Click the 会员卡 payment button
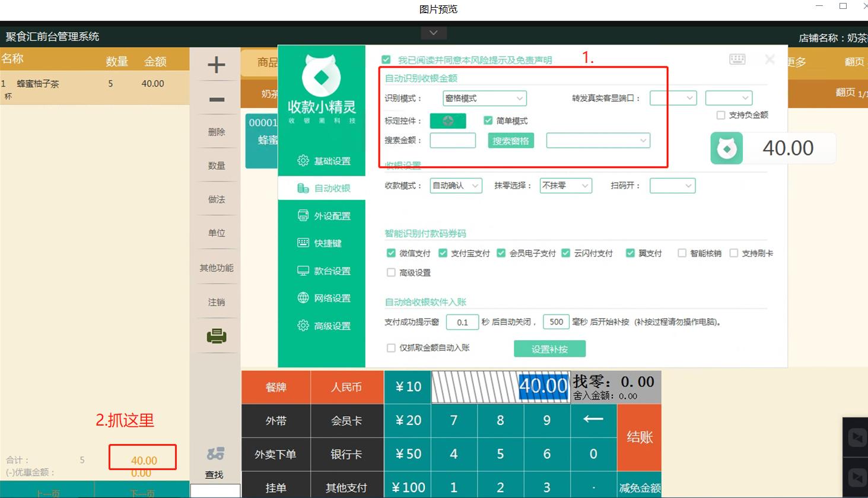The height and width of the screenshot is (498, 868). pyautogui.click(x=346, y=421)
